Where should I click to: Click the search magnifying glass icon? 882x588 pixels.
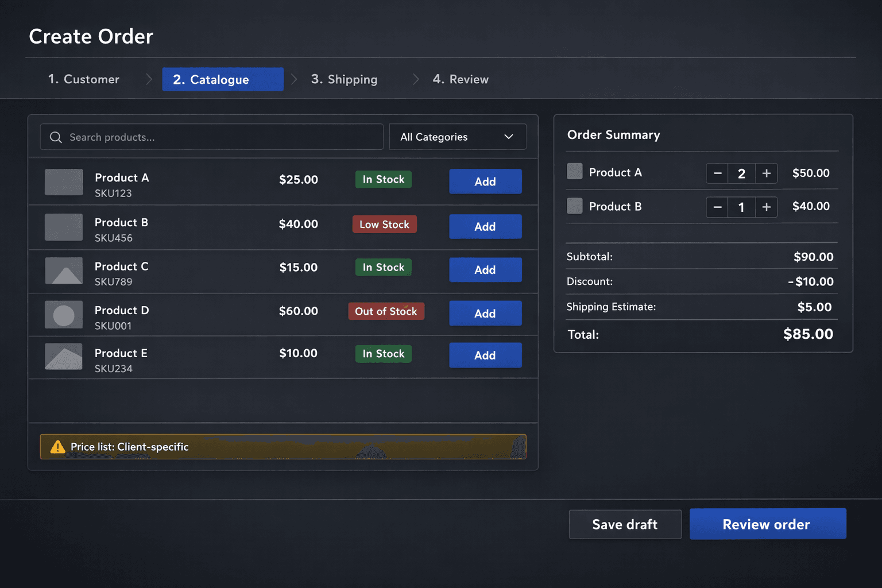[56, 137]
